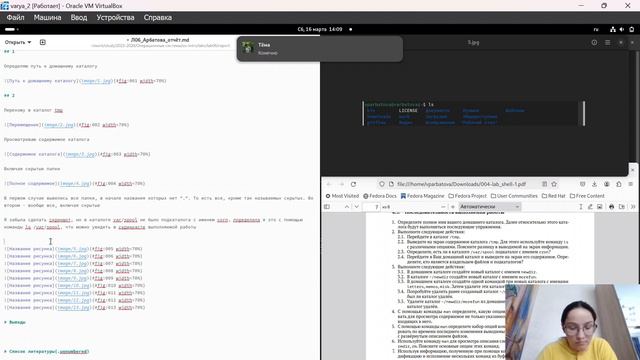Open the Устройства menu

point(115,18)
